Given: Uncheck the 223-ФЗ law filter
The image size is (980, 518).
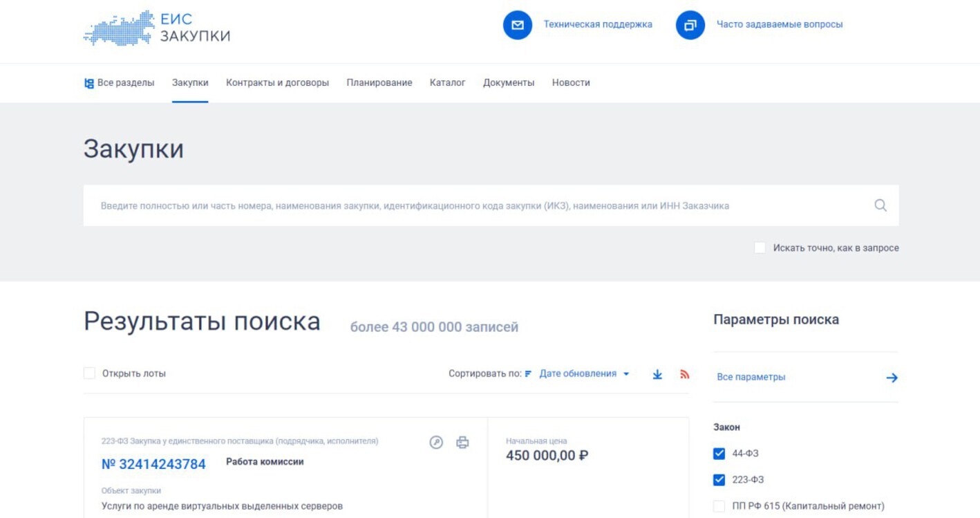Looking at the screenshot, I should [719, 480].
